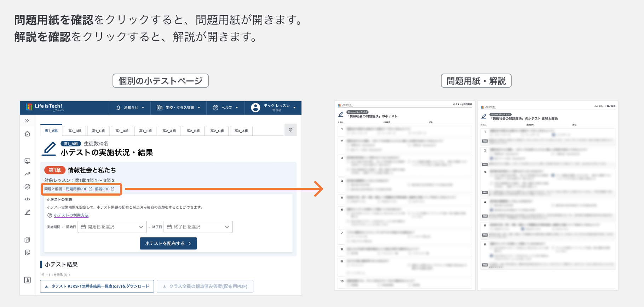
Task: Open the monitor lesson icon in the sidebar
Action: pos(27,161)
